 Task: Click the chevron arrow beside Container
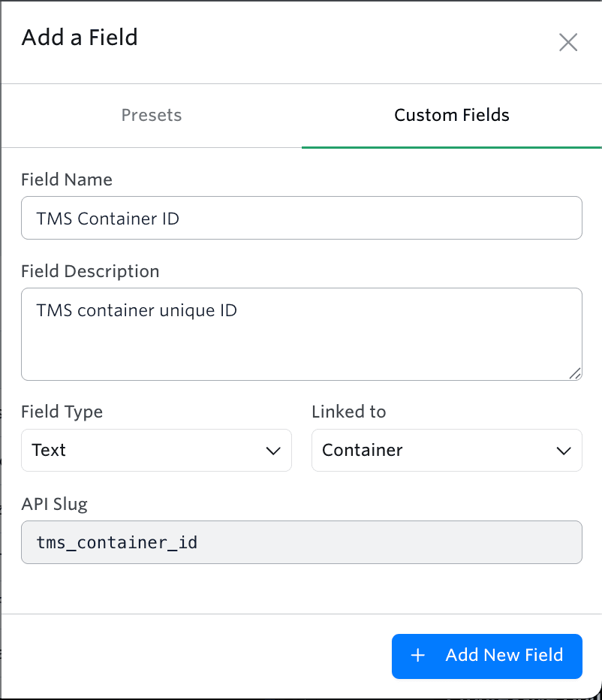[x=564, y=451]
